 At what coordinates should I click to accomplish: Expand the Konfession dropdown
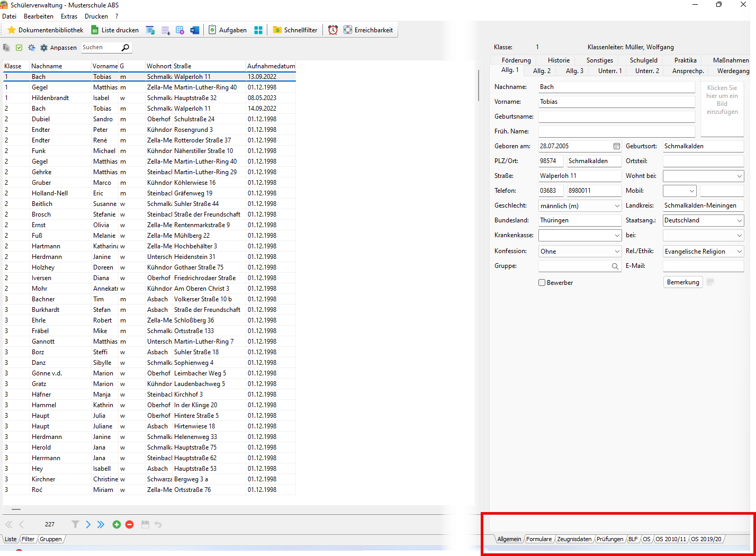(x=617, y=252)
